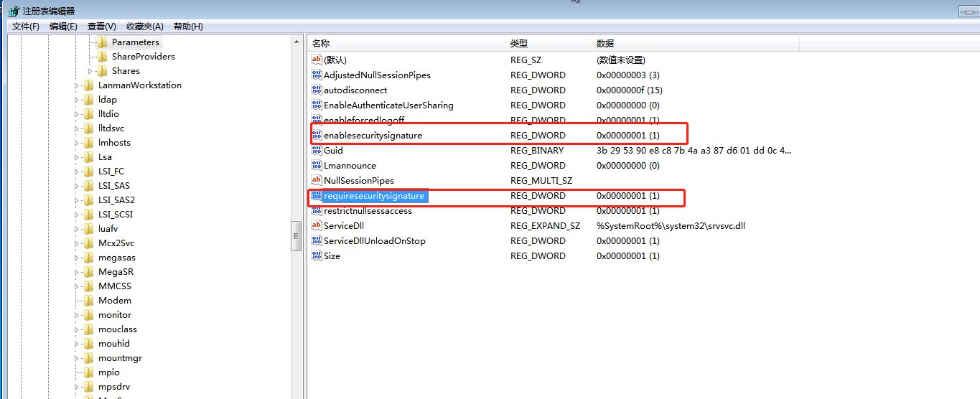Screen dimensions: 980x399
Task: Click the Registry Editor title bar icon
Action: (14, 11)
